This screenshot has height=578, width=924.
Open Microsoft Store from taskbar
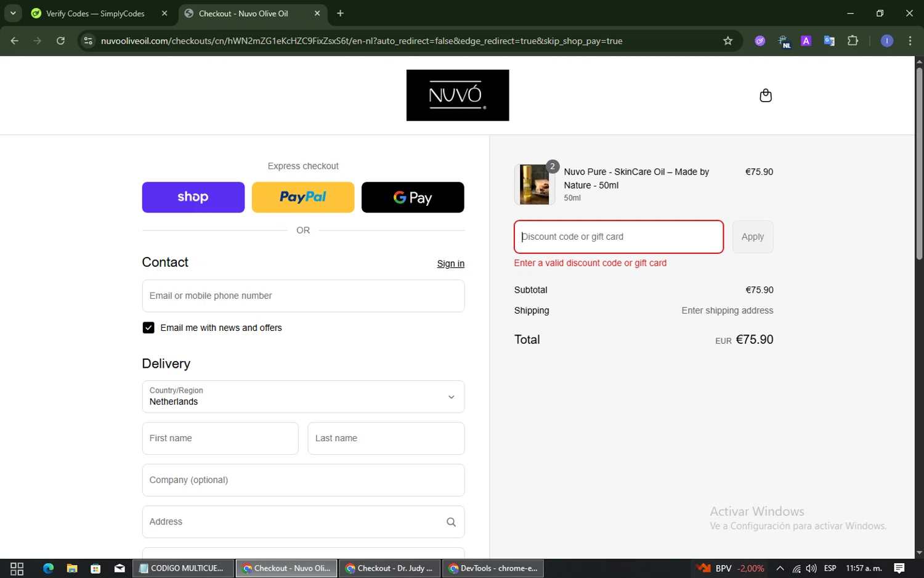click(x=95, y=568)
